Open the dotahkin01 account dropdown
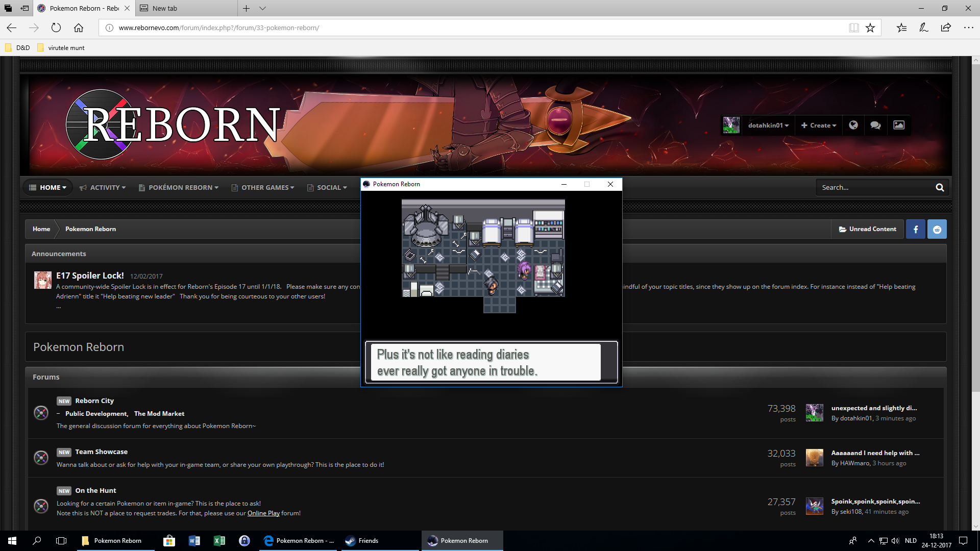Image resolution: width=980 pixels, height=551 pixels. 768,125
